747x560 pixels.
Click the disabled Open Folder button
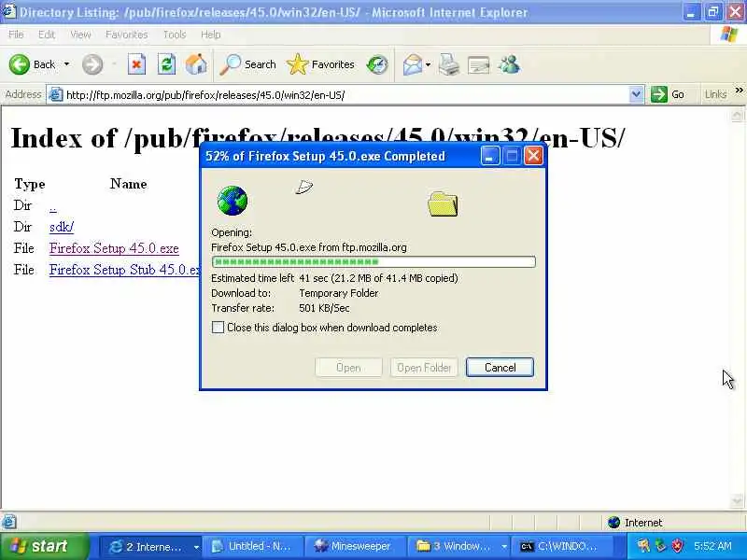click(424, 367)
